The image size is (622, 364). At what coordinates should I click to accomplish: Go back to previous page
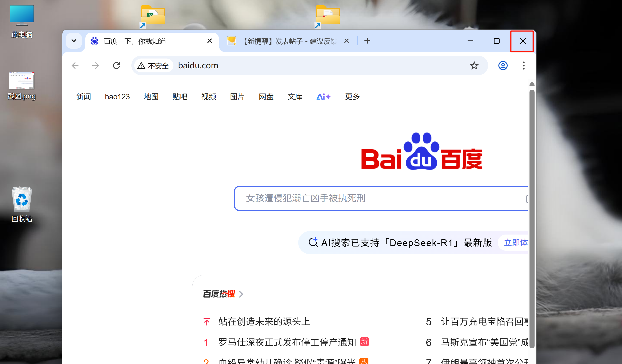(75, 66)
